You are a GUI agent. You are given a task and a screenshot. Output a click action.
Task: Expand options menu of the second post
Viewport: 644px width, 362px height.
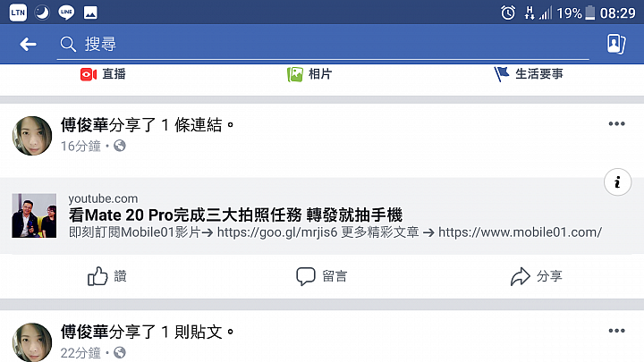click(x=616, y=331)
